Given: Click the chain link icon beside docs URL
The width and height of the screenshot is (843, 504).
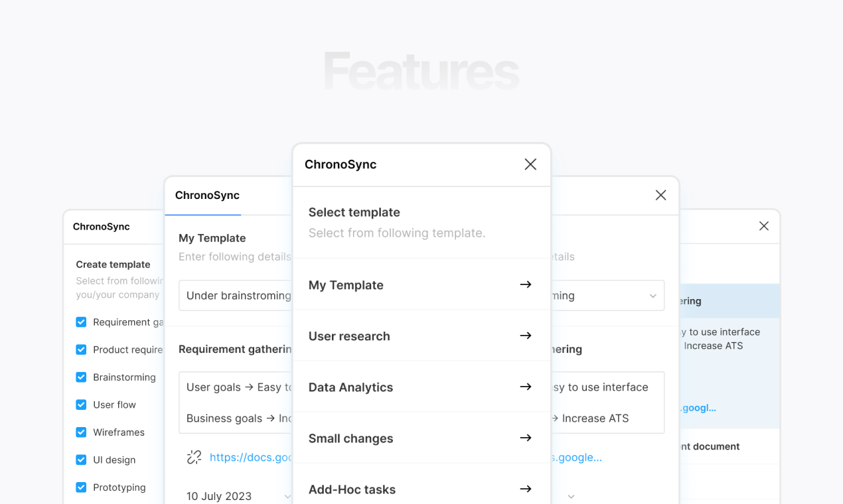Looking at the screenshot, I should click(x=194, y=457).
